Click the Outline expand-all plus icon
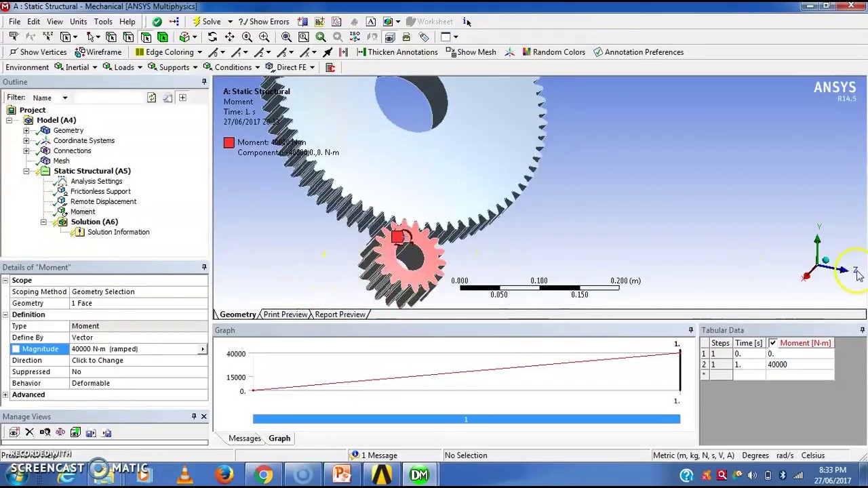Viewport: 868px width, 488px height. (x=182, y=98)
